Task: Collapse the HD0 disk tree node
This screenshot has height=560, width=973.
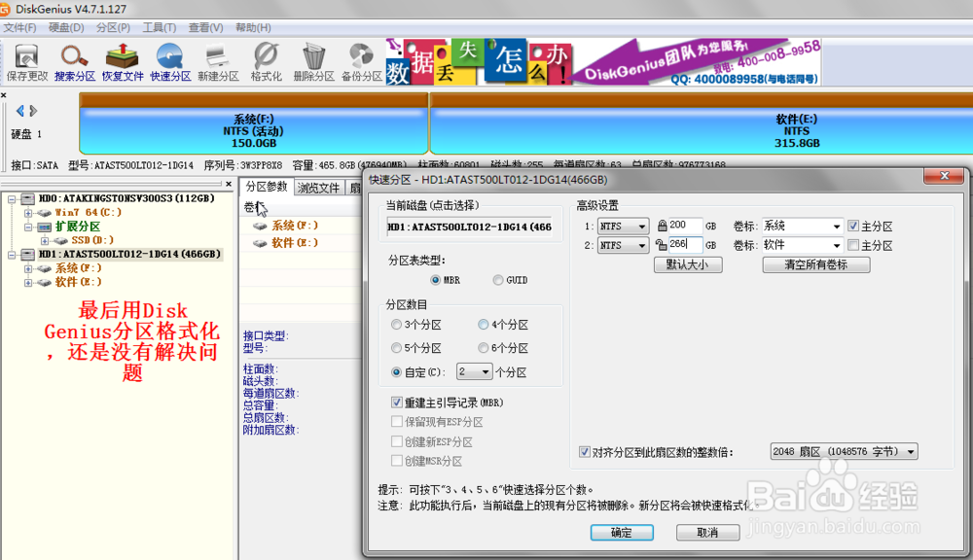Action: click(x=12, y=199)
